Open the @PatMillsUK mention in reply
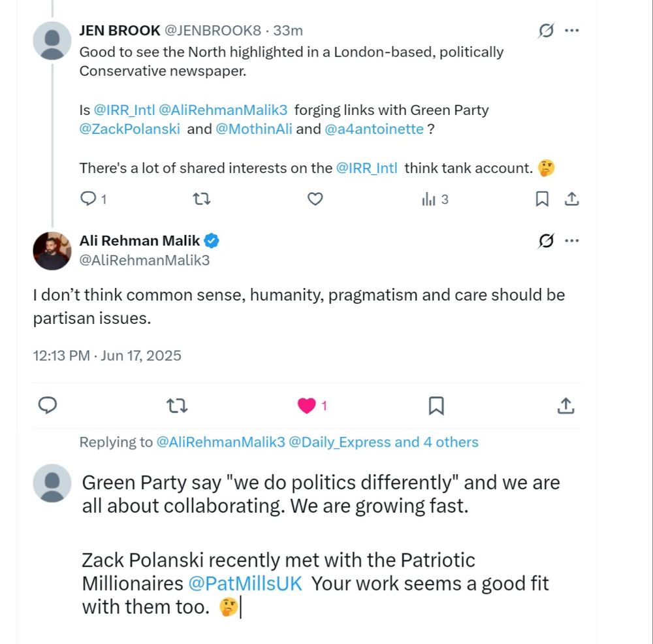This screenshot has width=653, height=644. tap(246, 583)
